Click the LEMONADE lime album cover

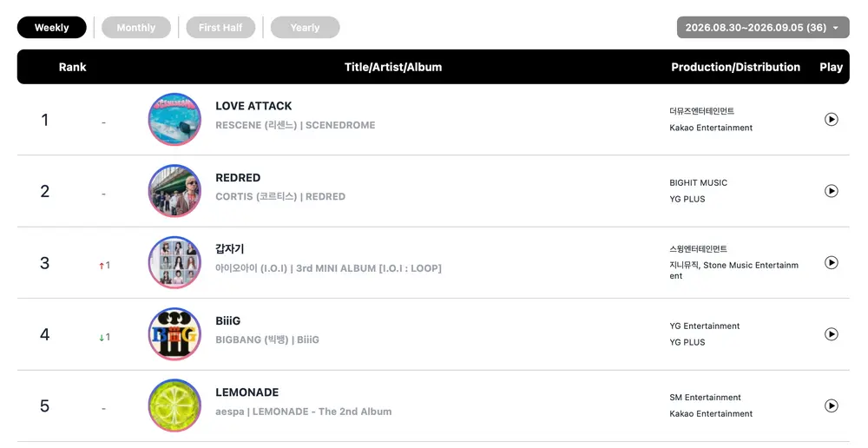pos(175,406)
